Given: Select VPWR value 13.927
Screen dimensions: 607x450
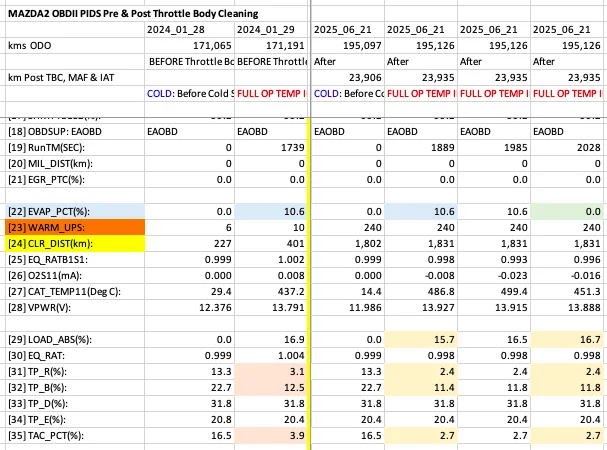Looking at the screenshot, I should pyautogui.click(x=421, y=307).
